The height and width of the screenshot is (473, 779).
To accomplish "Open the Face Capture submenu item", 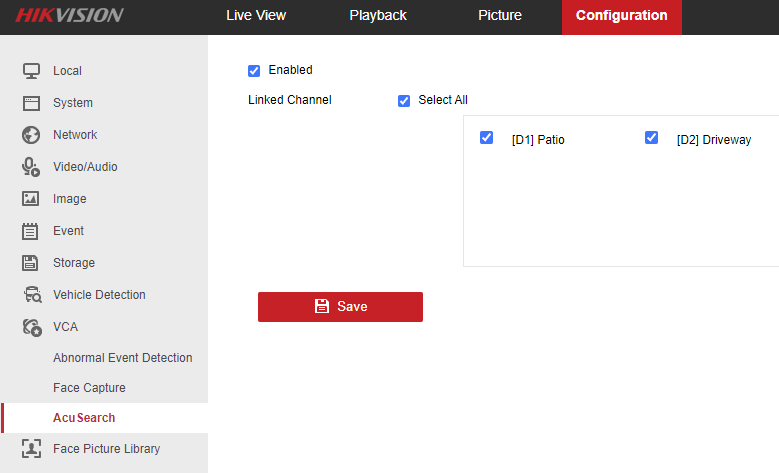I will pyautogui.click(x=89, y=388).
